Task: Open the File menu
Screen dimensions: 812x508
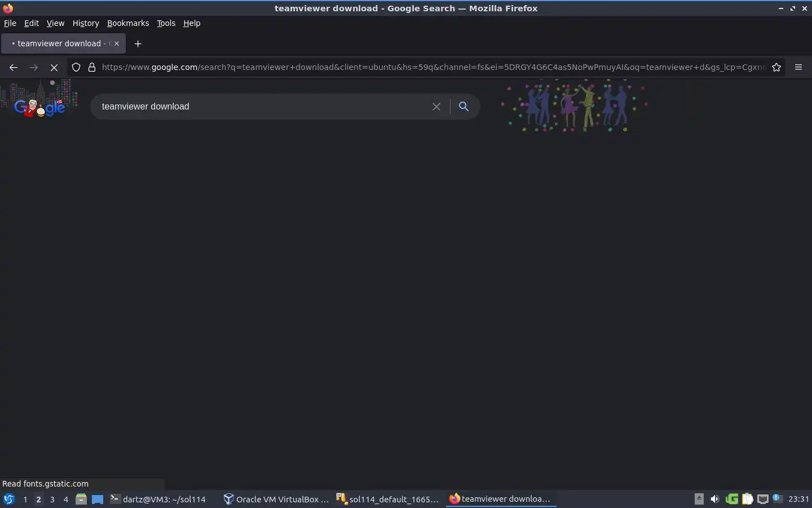Action: 10,23
